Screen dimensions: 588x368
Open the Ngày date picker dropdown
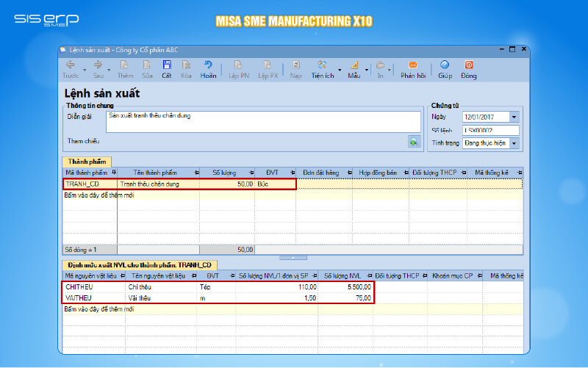pyautogui.click(x=514, y=118)
